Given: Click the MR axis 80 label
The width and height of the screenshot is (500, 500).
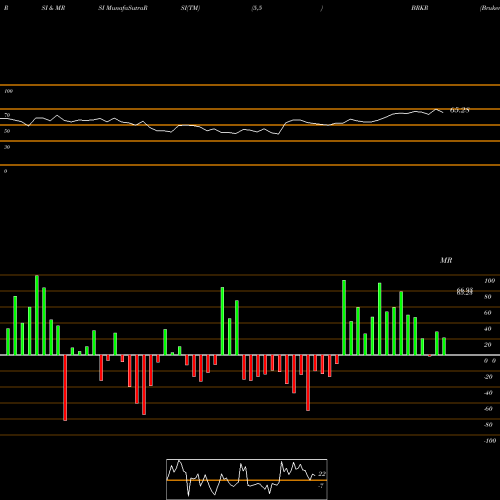Looking at the screenshot, I should [x=488, y=297].
